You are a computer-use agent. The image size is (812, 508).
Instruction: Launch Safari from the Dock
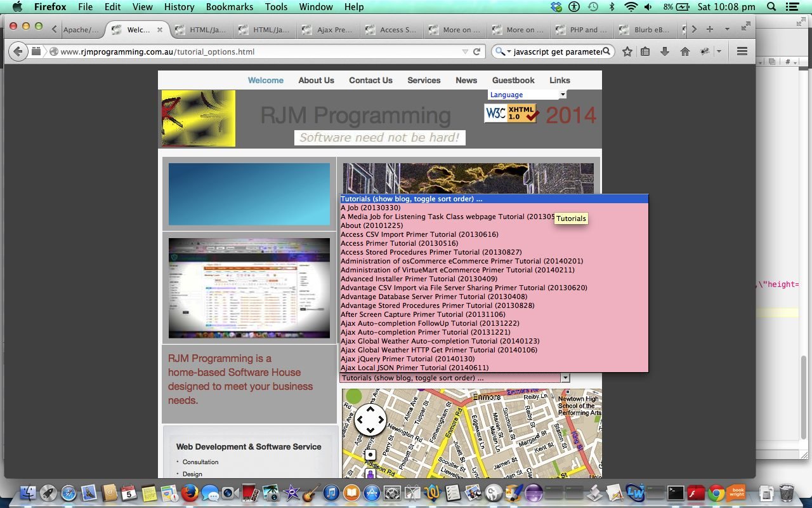(69, 492)
